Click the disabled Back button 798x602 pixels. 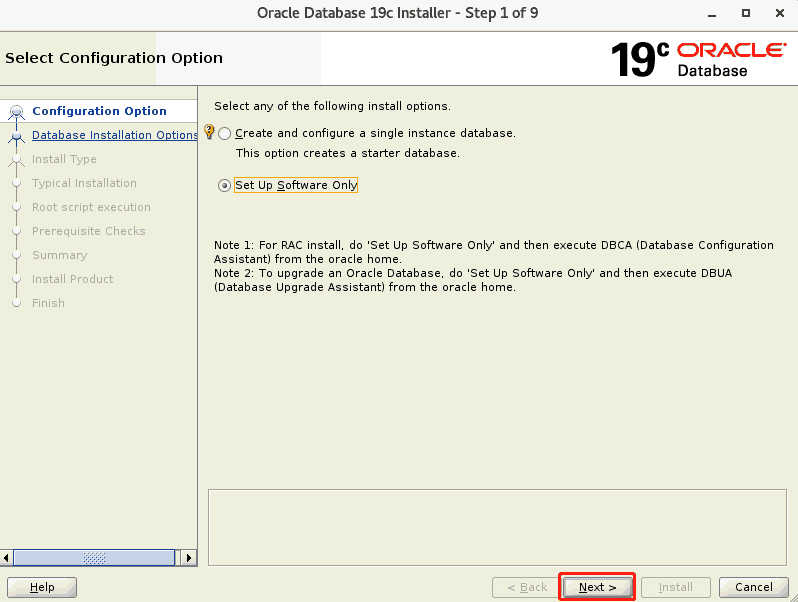(x=527, y=587)
